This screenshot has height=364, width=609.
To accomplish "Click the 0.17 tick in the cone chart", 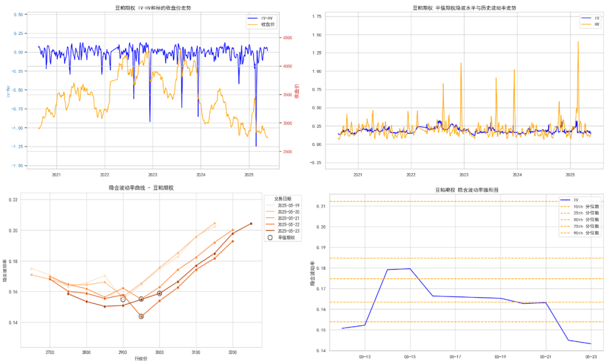I will [x=321, y=289].
